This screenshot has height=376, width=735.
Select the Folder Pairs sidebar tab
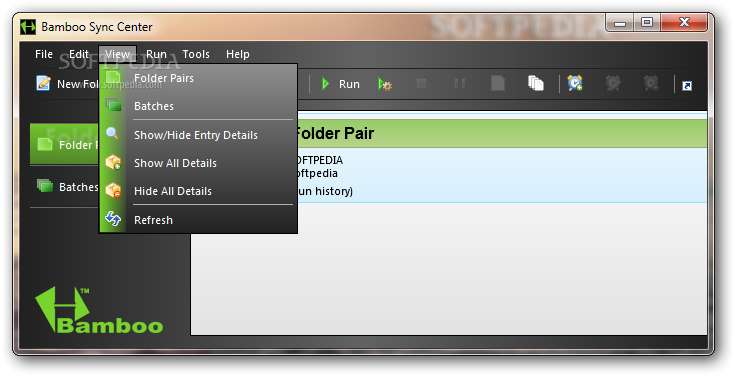(x=64, y=144)
